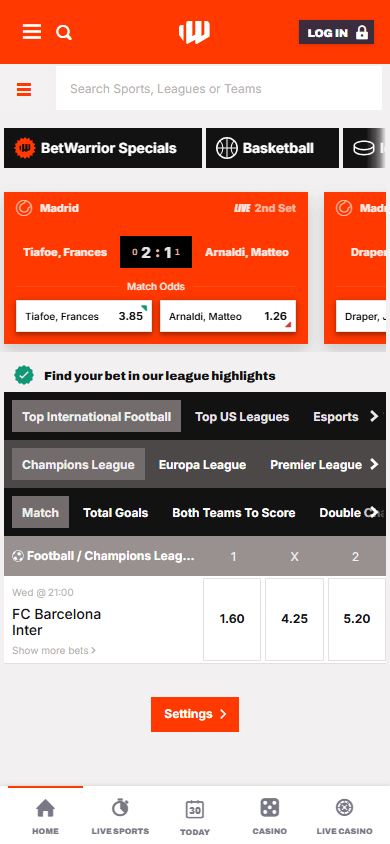The image size is (390, 844).
Task: Open Live Sports stopwatch icon
Action: [x=120, y=808]
